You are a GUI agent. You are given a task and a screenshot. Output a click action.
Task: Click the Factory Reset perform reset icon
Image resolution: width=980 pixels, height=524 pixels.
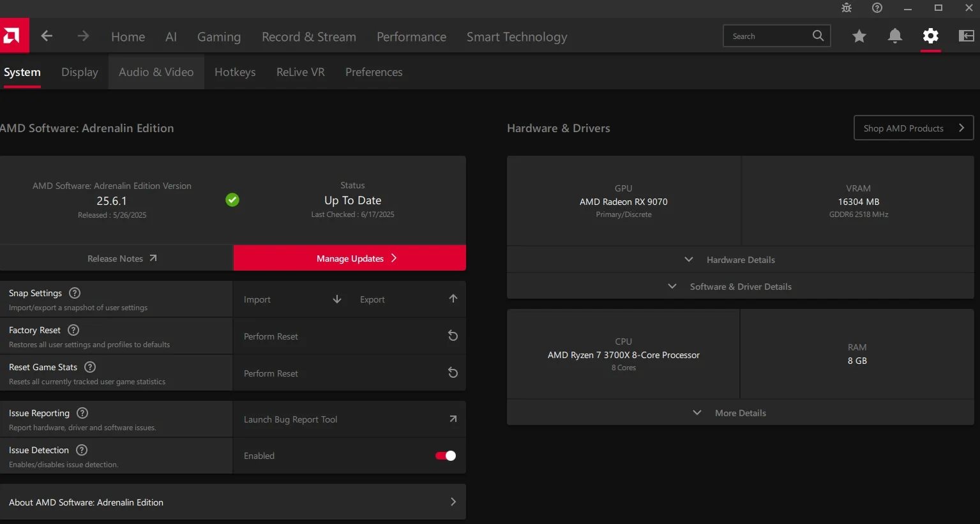coord(453,336)
